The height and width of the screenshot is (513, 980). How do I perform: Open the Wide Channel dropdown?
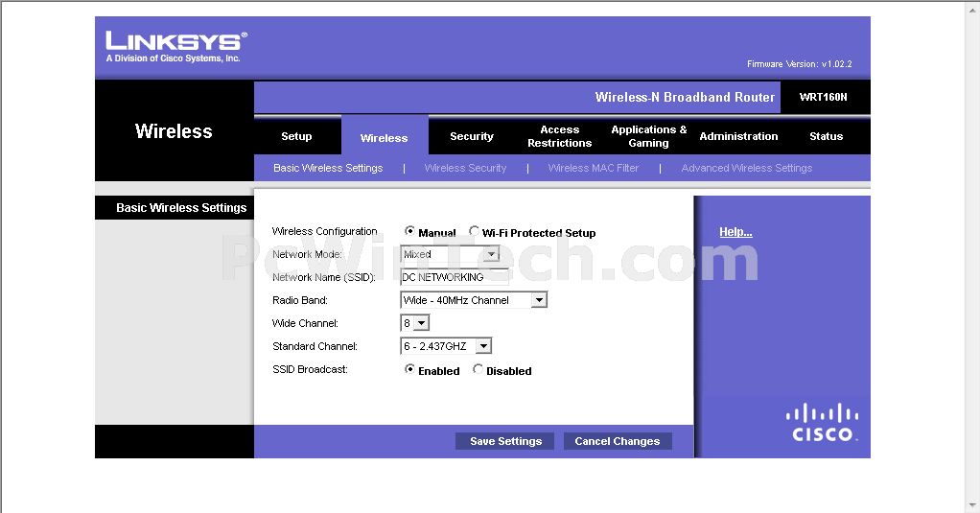tap(414, 323)
